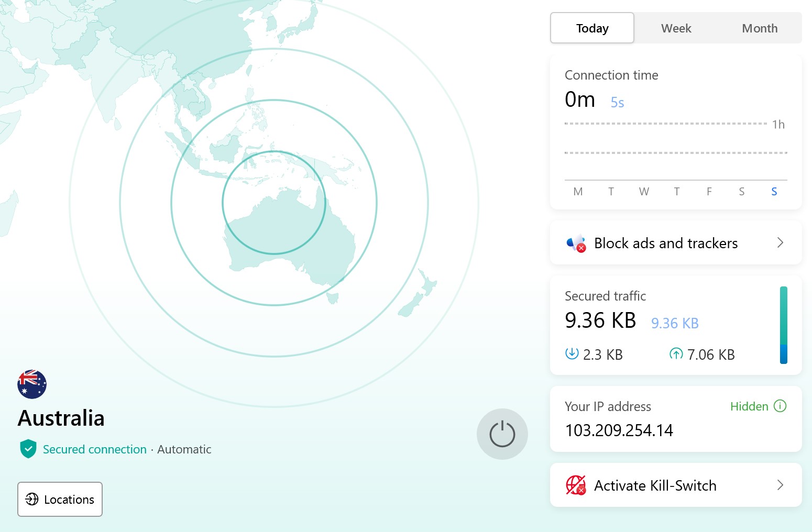Click the power button to disconnect VPN

point(502,434)
